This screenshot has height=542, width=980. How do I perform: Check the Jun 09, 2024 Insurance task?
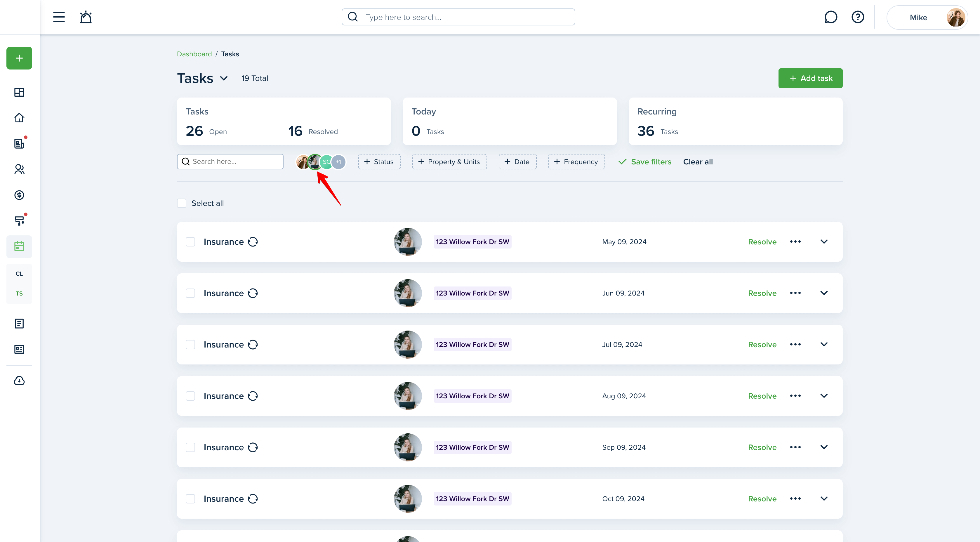click(x=191, y=293)
